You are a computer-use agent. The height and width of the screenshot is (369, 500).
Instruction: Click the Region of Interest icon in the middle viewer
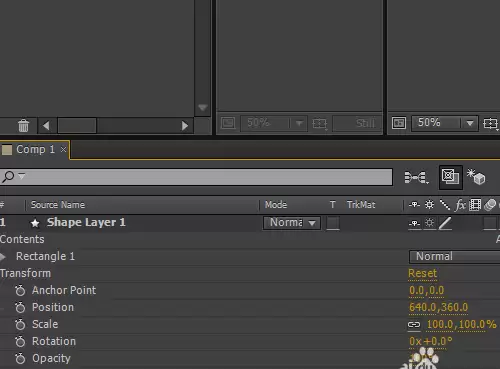[320, 124]
